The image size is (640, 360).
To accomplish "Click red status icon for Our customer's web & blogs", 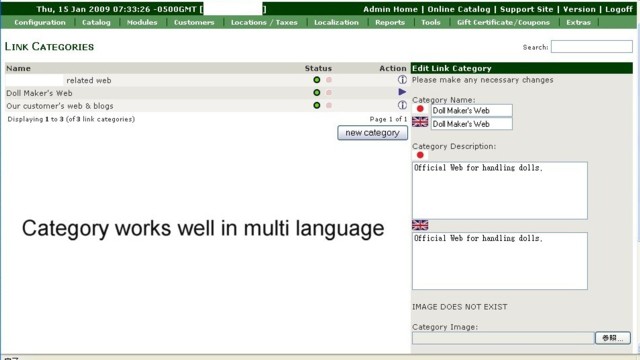I will click(329, 105).
